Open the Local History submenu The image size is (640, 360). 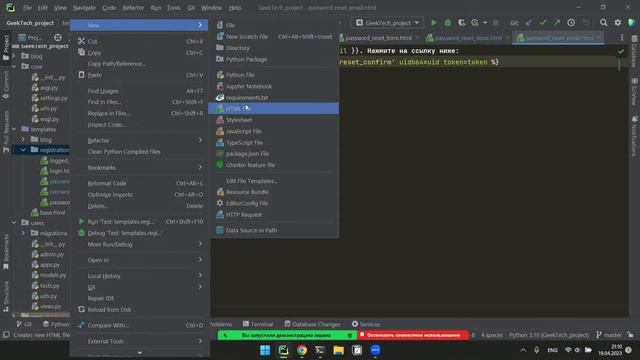[140, 276]
